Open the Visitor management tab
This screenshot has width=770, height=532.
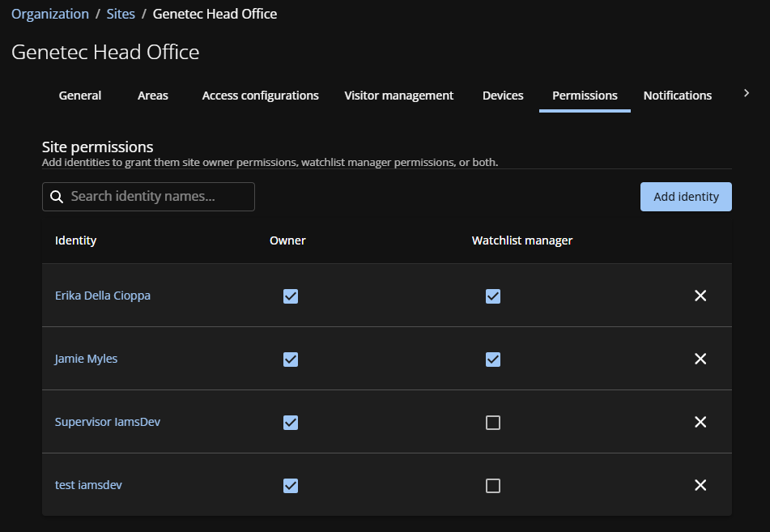(x=398, y=96)
